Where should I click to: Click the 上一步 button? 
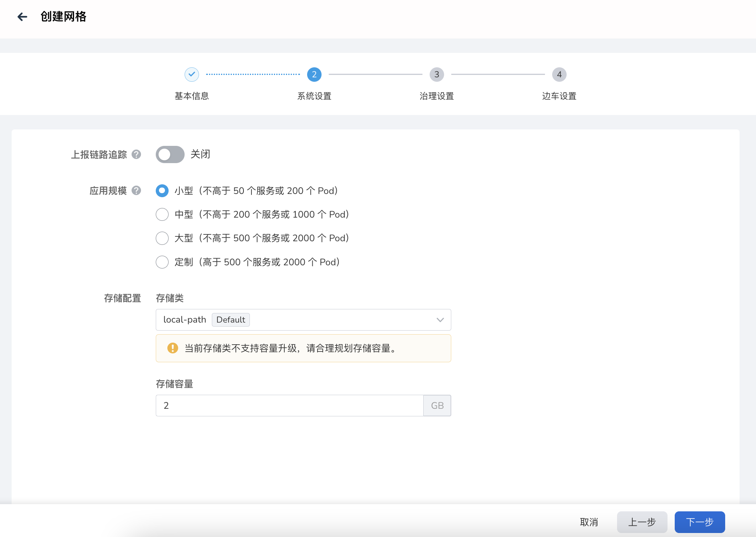tap(642, 522)
